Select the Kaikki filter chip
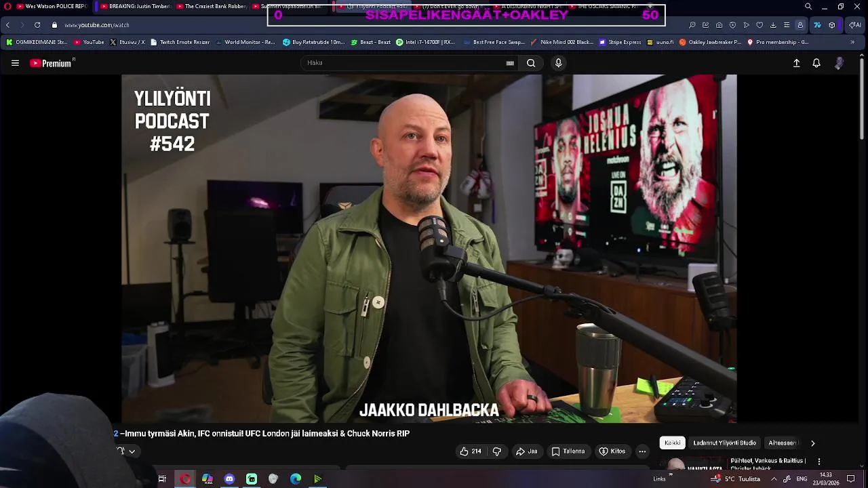Image resolution: width=868 pixels, height=488 pixels. pos(673,443)
